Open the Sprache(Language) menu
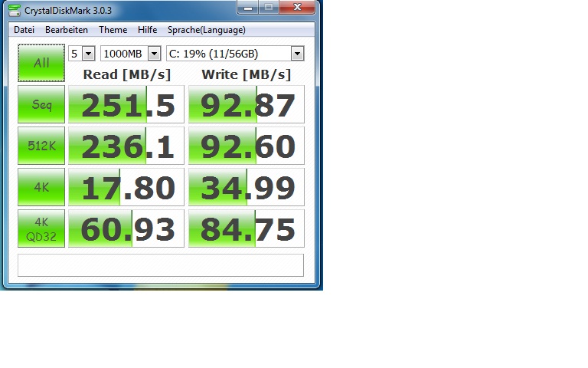This screenshot has height=368, width=588. [207, 30]
